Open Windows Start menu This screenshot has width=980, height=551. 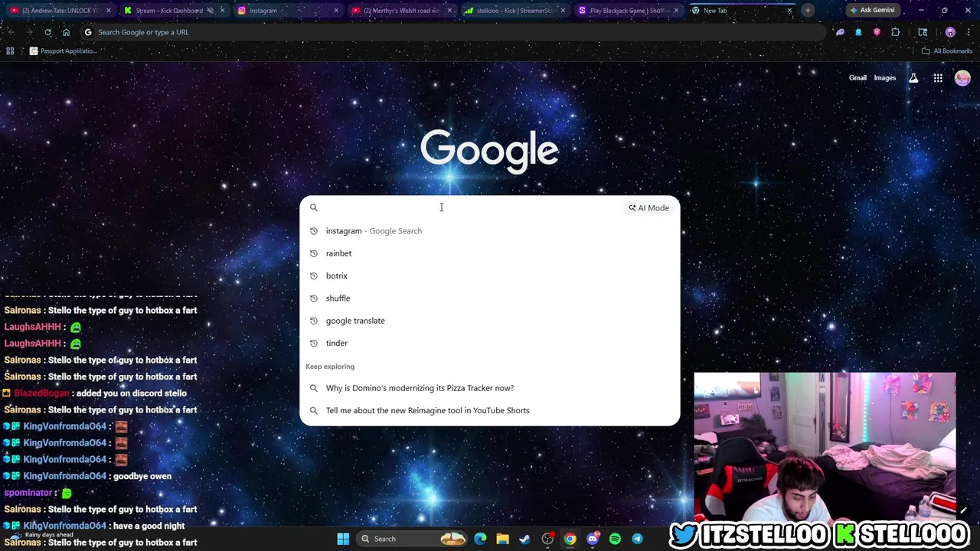[x=343, y=539]
